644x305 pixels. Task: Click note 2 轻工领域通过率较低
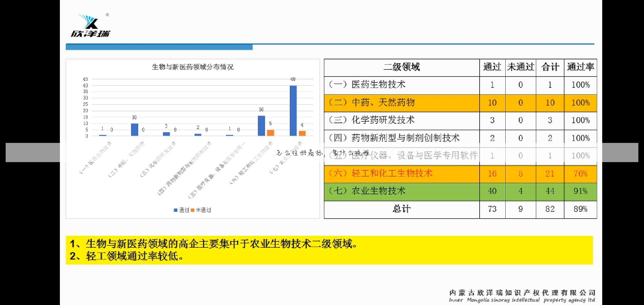(x=127, y=256)
